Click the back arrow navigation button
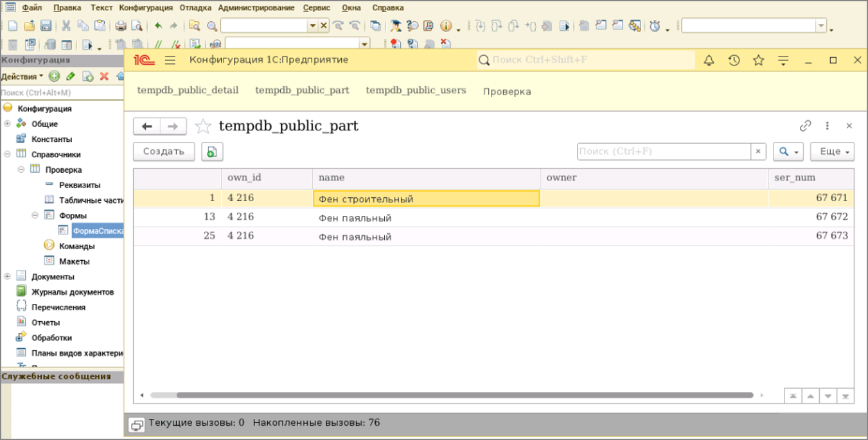This screenshot has height=440, width=868. (146, 127)
